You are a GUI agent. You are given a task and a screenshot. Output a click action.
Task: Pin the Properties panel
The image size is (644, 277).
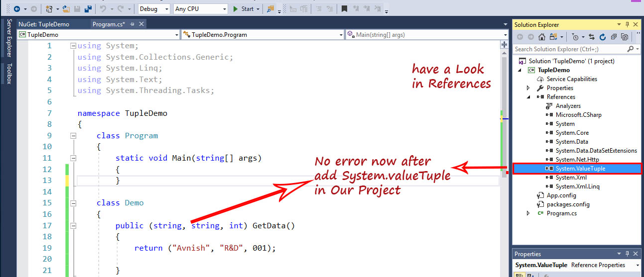628,254
